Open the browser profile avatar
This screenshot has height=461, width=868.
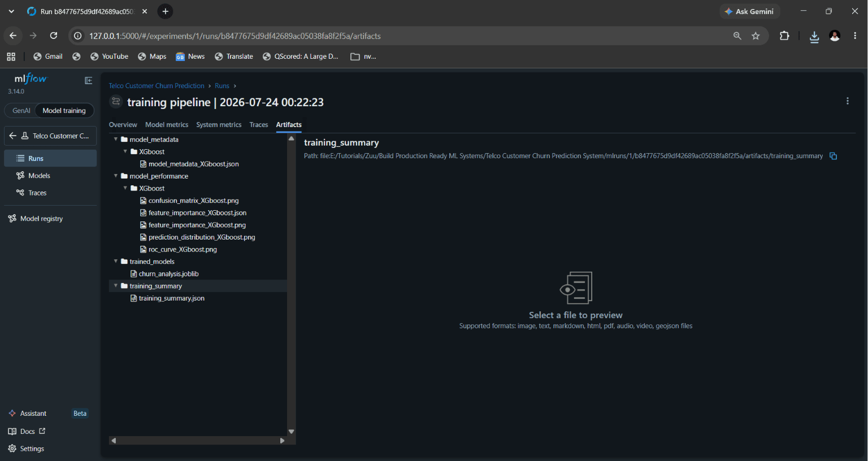835,36
